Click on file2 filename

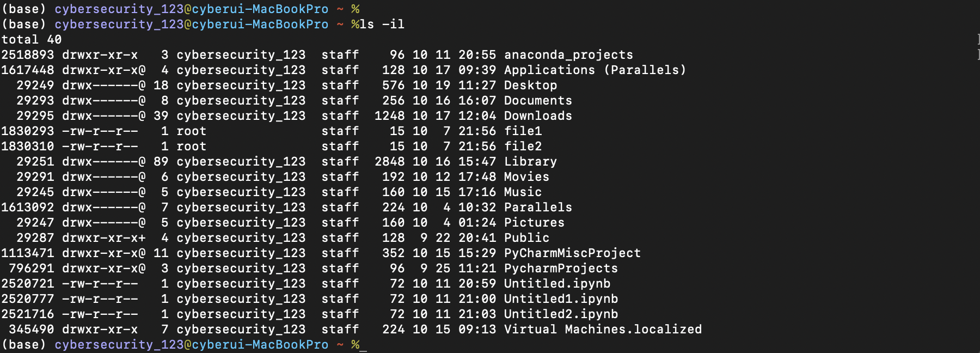(x=523, y=147)
